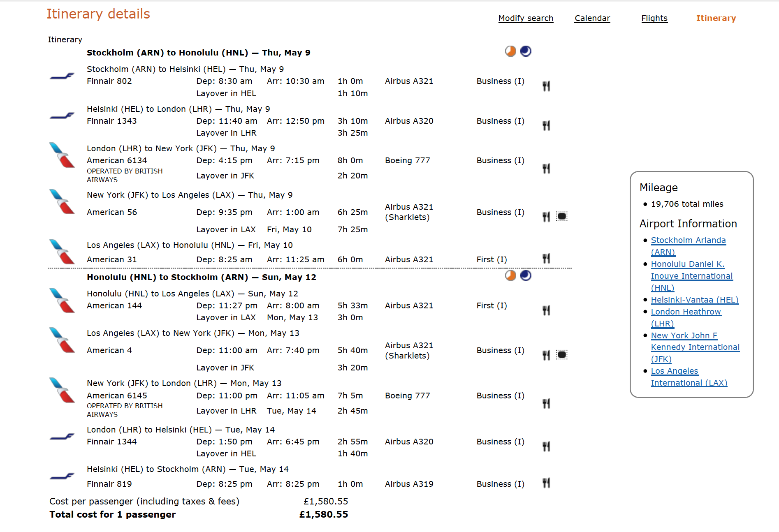Click the blue overnight moon icon for outbound trip
The height and width of the screenshot is (532, 779).
pyautogui.click(x=526, y=51)
